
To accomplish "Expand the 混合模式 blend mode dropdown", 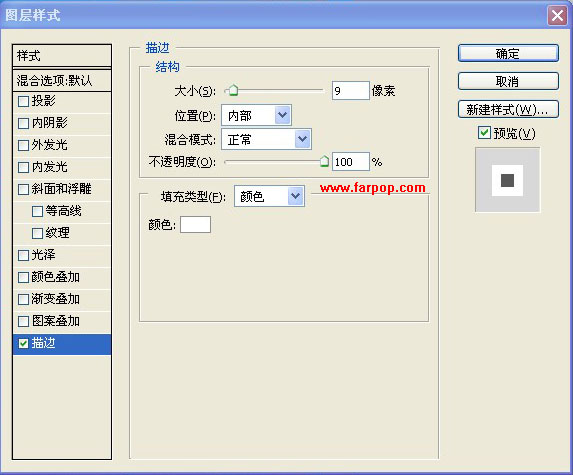I will [266, 139].
